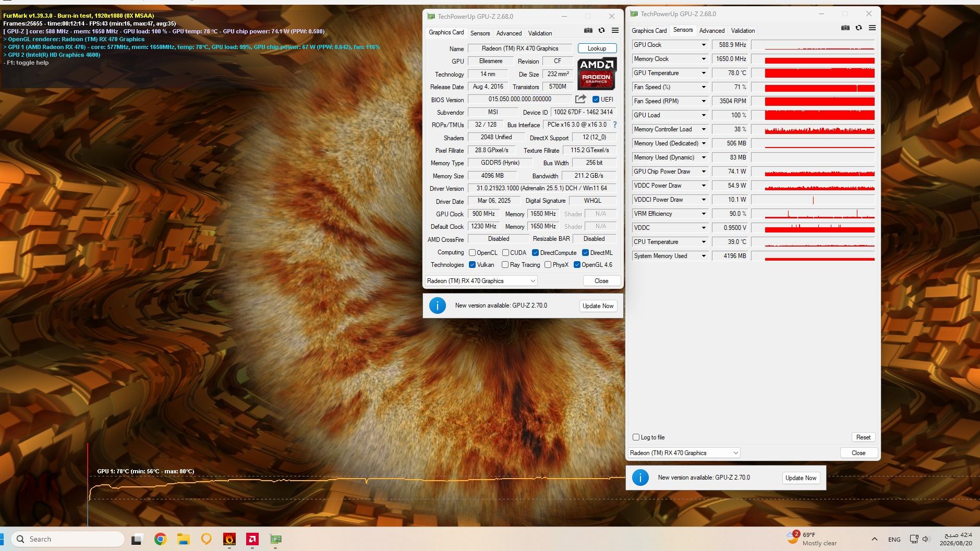Switch to Sensors tab in left GPU-Z window
The height and width of the screenshot is (551, 980).
(x=480, y=33)
